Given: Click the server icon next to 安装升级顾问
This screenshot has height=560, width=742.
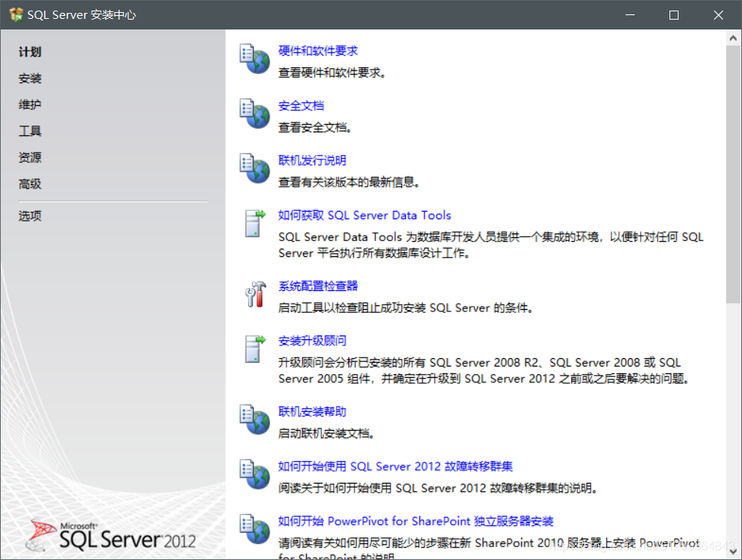Looking at the screenshot, I should click(x=255, y=349).
